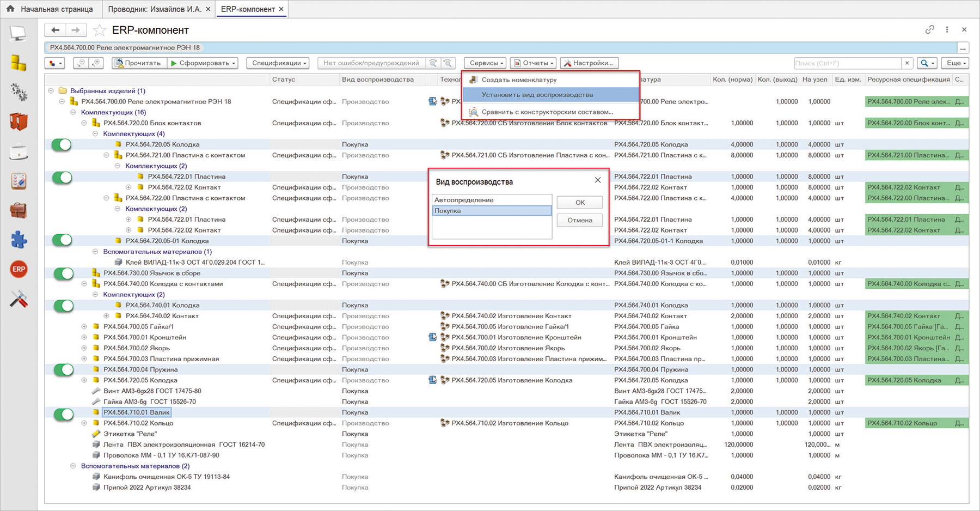This screenshot has height=511, width=980.
Task: Open the checklist clipboard section in sidebar
Action: coord(19,181)
